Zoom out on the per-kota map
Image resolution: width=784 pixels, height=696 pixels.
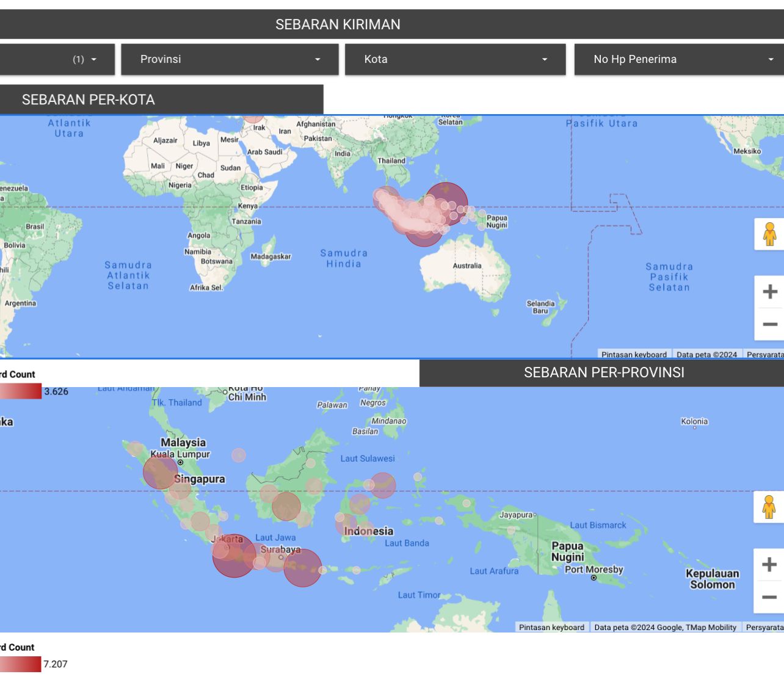pos(769,324)
